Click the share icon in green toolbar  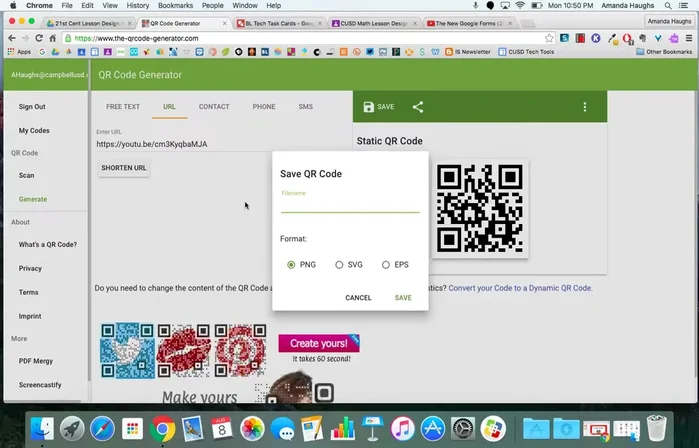tap(418, 107)
